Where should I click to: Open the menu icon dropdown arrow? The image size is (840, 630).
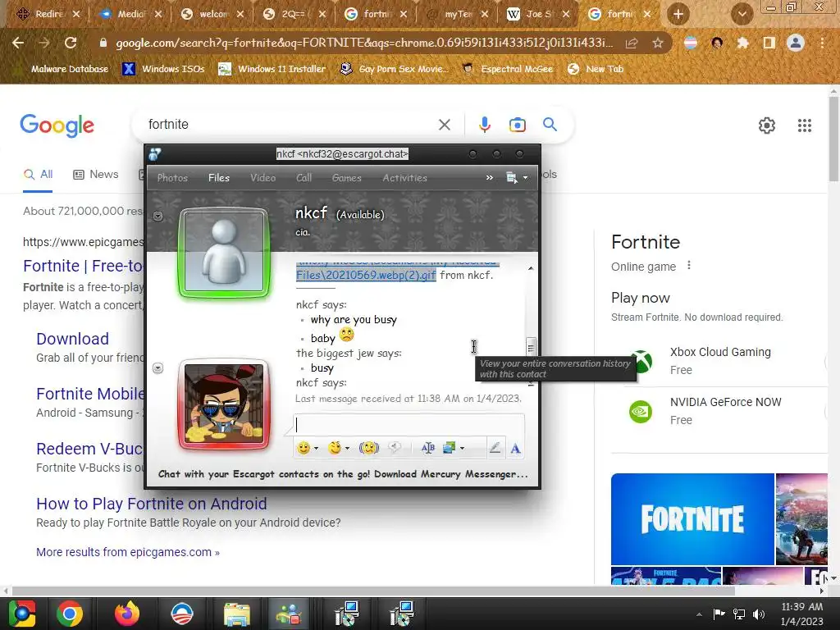(525, 178)
